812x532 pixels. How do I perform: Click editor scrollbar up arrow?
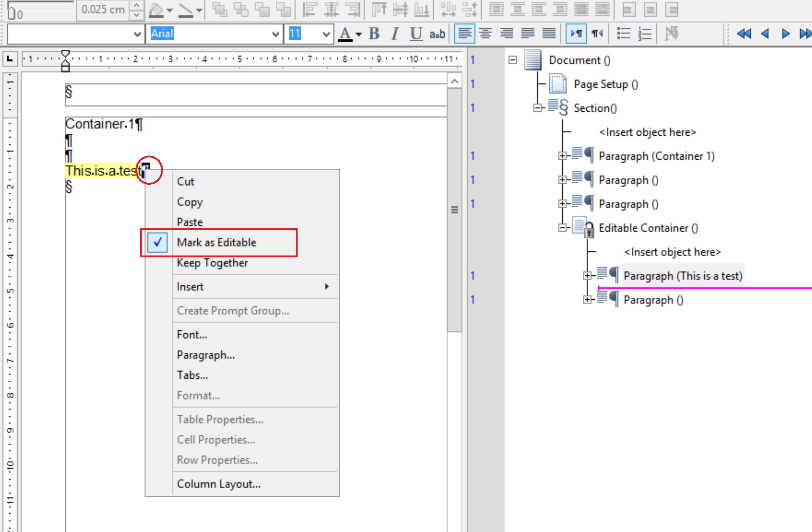point(455,81)
